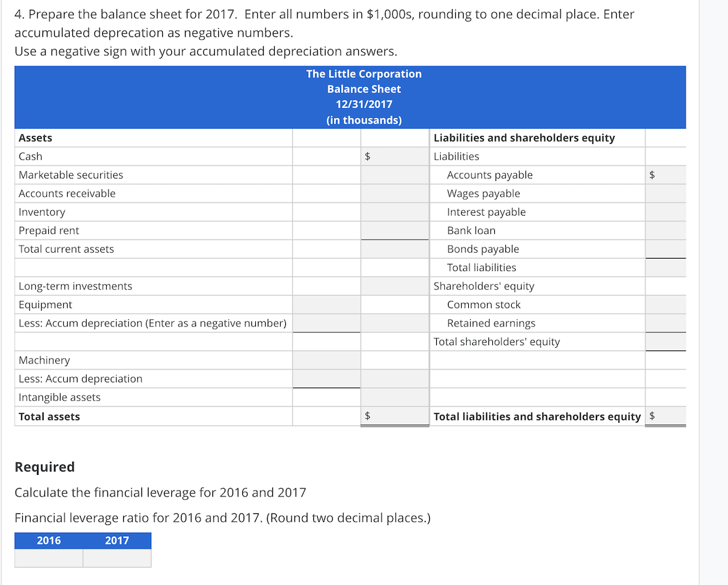Screen dimensions: 728x585
Task: Select the Accounts payable input cell
Action: [665, 175]
